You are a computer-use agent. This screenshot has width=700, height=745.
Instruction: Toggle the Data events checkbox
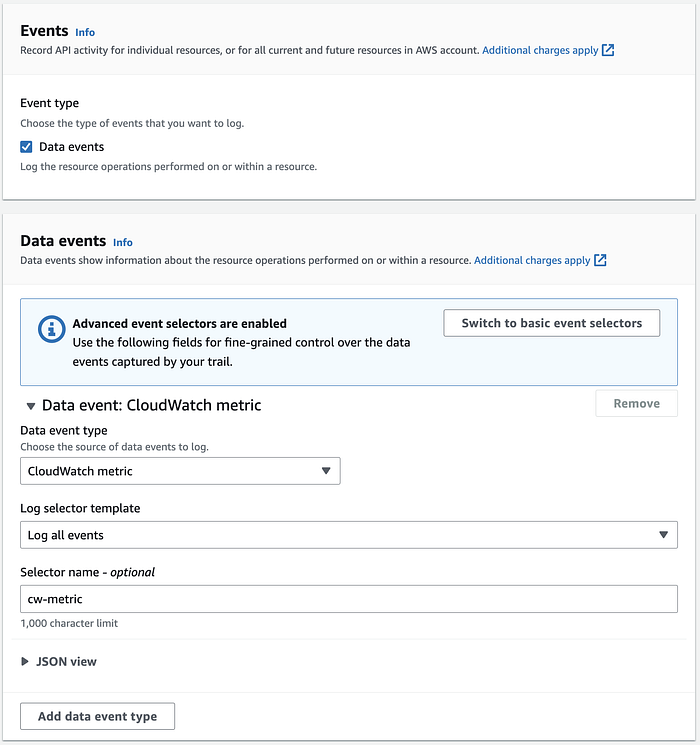[x=27, y=147]
